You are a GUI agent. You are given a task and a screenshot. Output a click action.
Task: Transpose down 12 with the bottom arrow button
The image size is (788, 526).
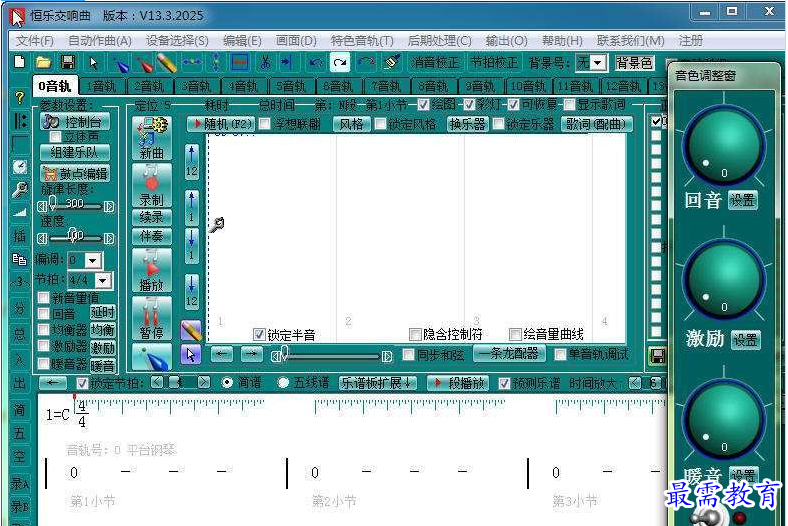[191, 291]
